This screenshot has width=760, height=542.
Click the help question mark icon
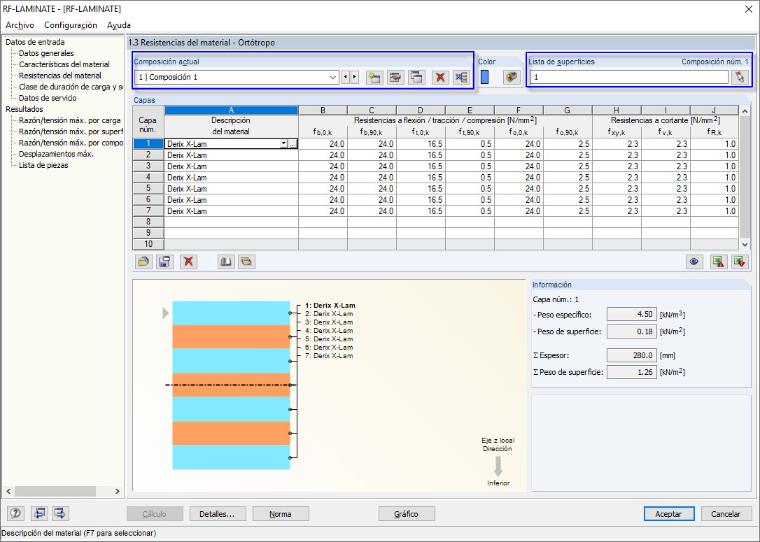pyautogui.click(x=16, y=513)
